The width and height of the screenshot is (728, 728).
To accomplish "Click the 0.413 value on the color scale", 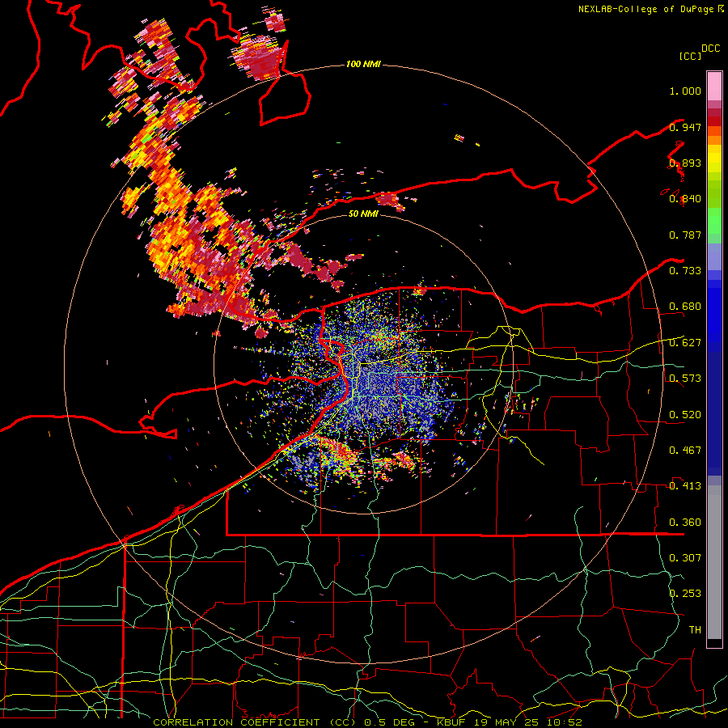I will coord(685,486).
